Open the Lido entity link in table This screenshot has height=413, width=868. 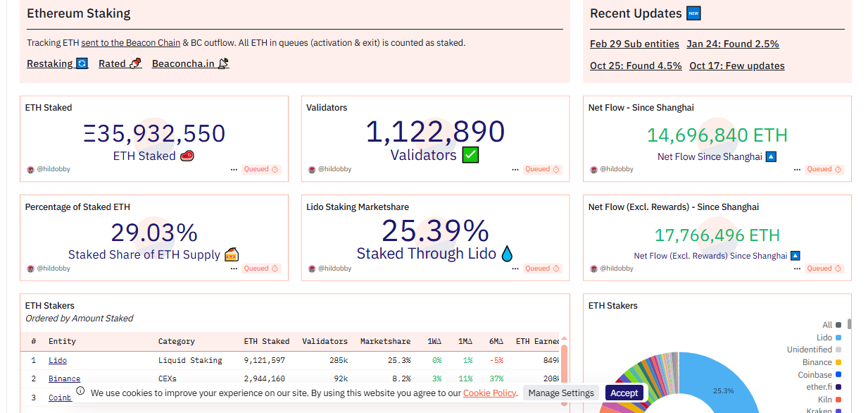pyautogui.click(x=58, y=360)
